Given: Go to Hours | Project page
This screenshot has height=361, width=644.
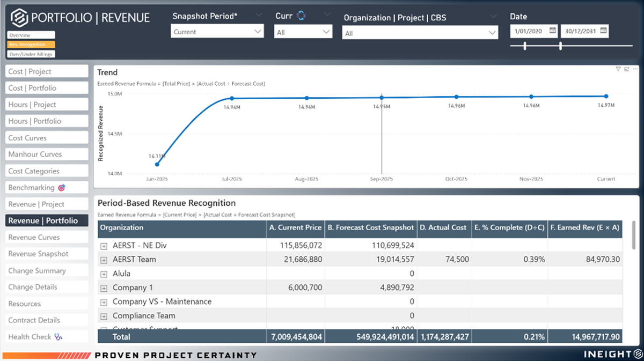Looking at the screenshot, I should click(47, 105).
